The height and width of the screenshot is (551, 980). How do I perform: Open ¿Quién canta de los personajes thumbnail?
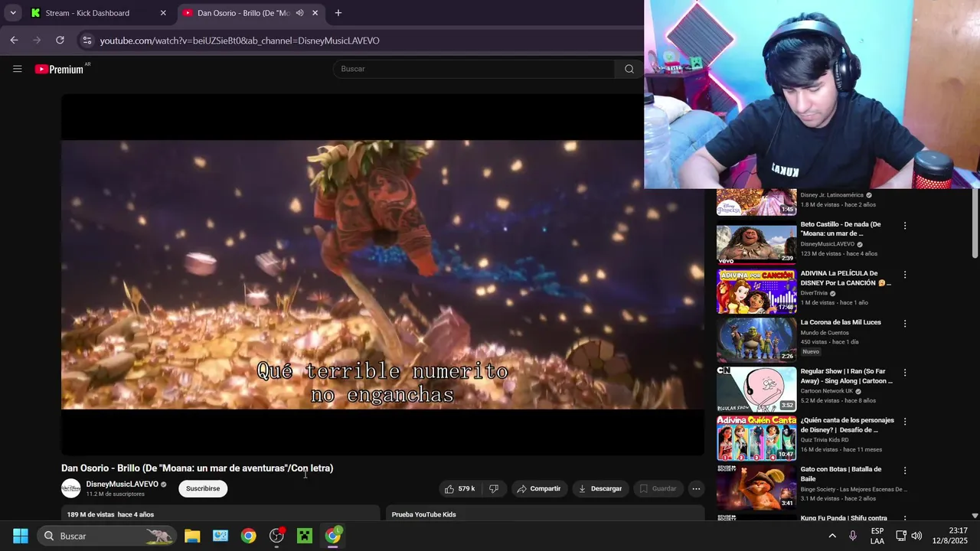coord(756,439)
